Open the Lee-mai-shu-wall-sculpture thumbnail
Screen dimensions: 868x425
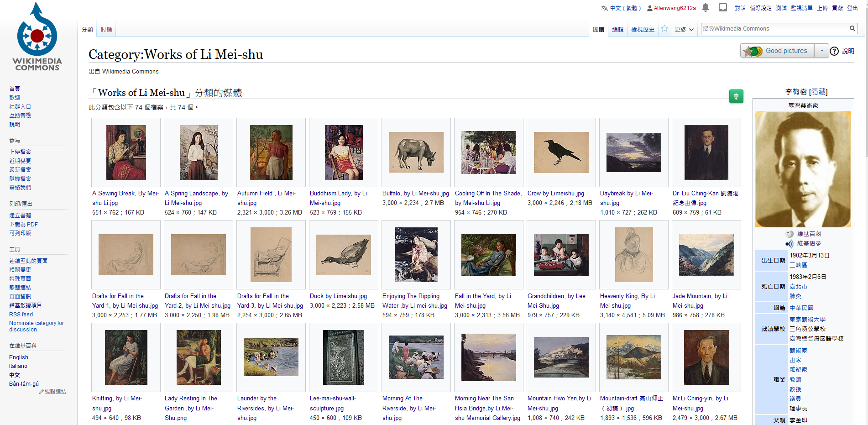point(344,357)
